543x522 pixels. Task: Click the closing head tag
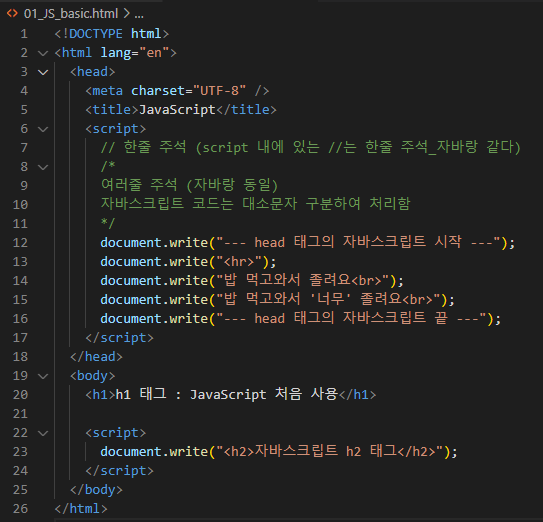(96, 357)
